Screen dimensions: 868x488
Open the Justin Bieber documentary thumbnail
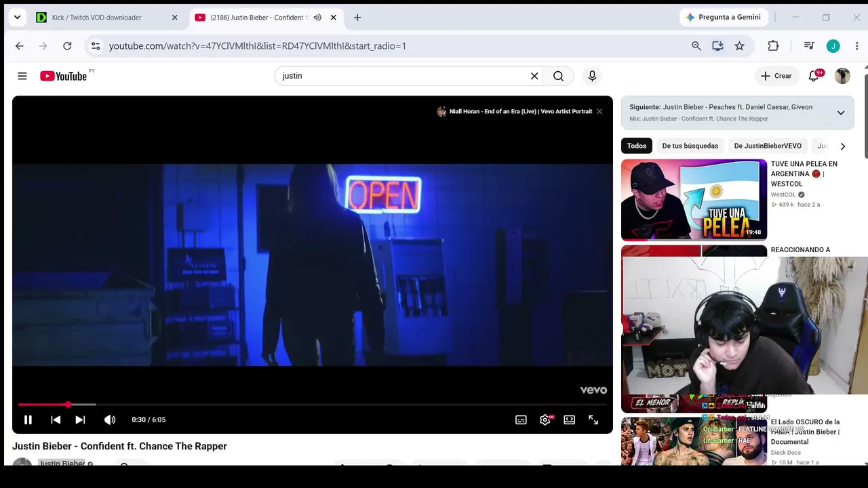click(694, 441)
